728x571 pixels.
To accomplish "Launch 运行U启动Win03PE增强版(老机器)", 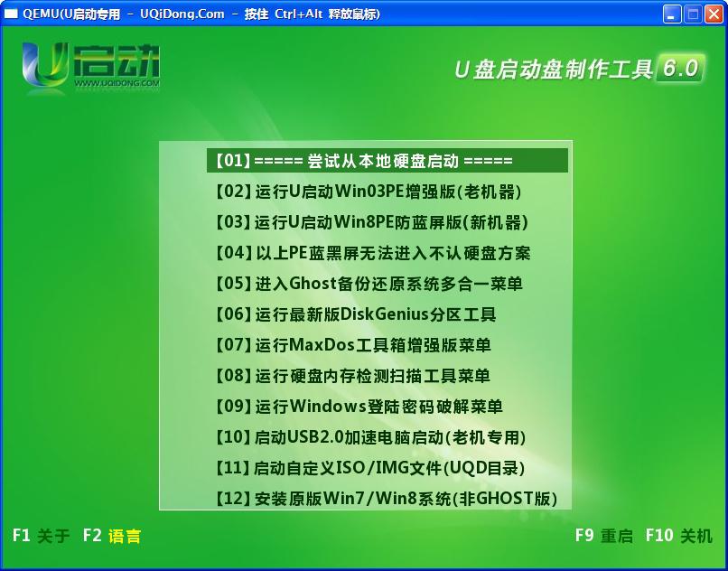I will click(x=364, y=192).
